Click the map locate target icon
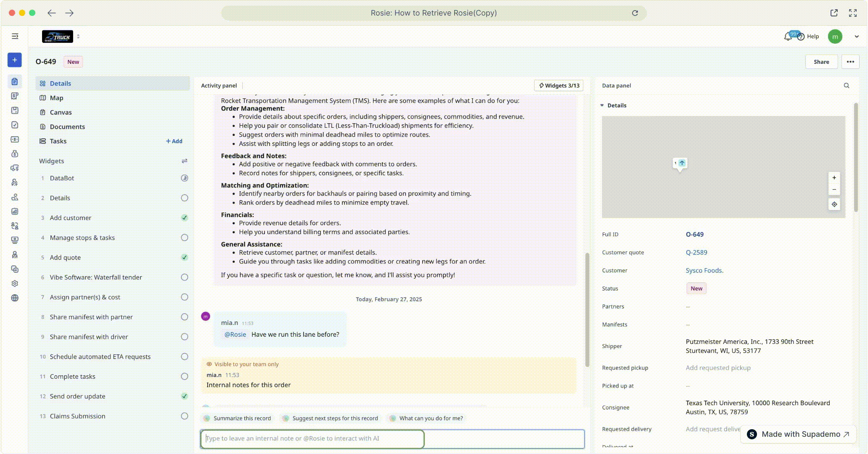 pos(834,204)
